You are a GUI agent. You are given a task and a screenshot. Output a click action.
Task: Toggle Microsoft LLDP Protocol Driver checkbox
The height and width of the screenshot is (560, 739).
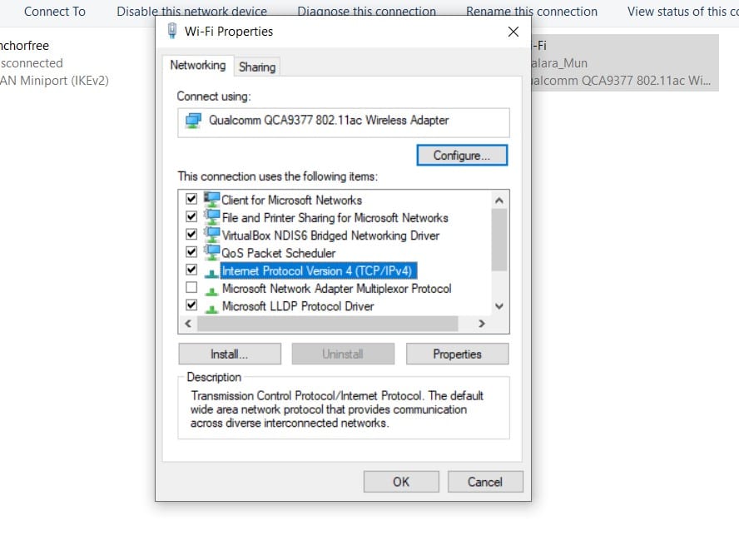click(191, 305)
